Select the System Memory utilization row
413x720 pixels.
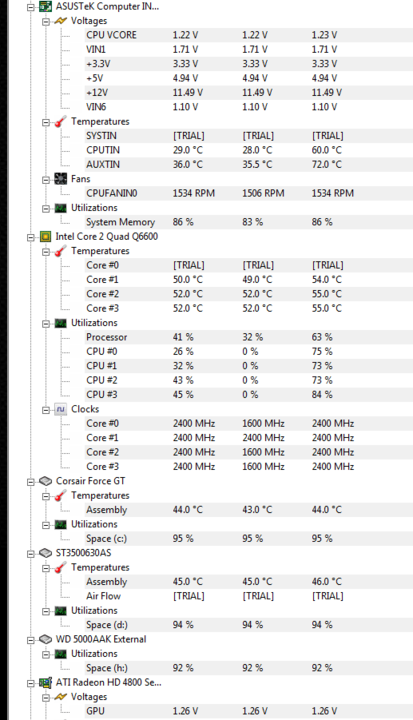[x=248, y=222]
